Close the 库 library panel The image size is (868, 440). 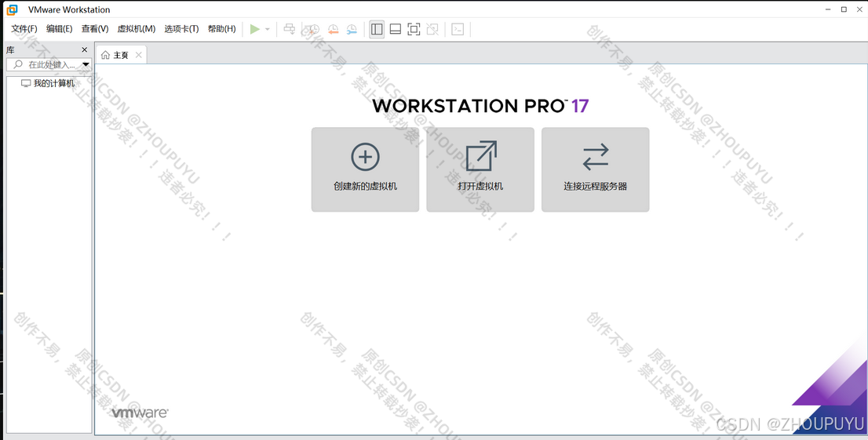tap(84, 50)
